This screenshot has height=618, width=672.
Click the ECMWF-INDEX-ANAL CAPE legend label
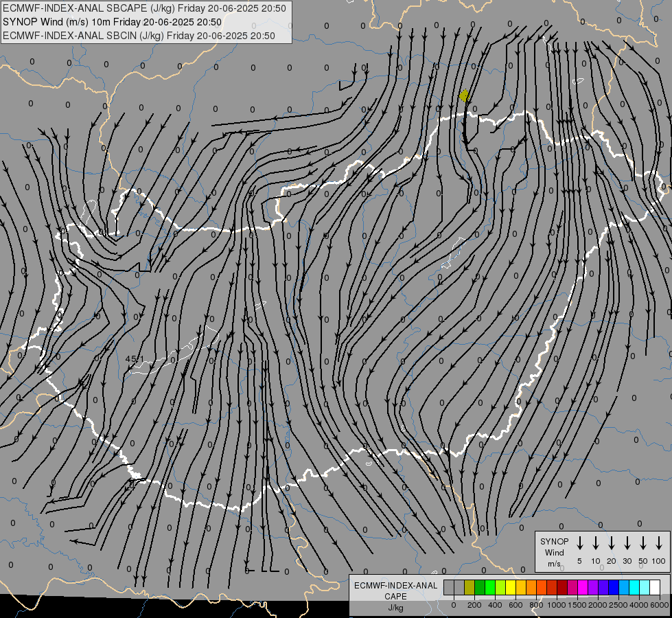[x=395, y=591]
